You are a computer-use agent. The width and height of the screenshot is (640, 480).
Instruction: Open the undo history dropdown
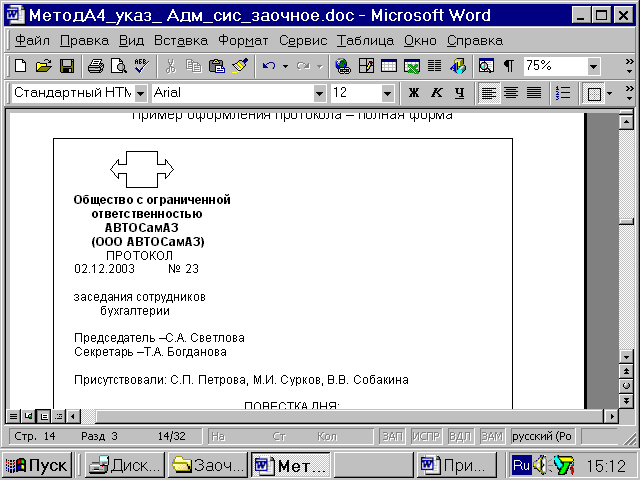click(x=285, y=66)
